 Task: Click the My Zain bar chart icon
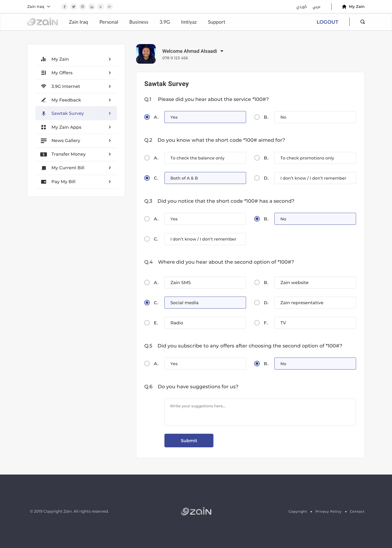pos(43,59)
